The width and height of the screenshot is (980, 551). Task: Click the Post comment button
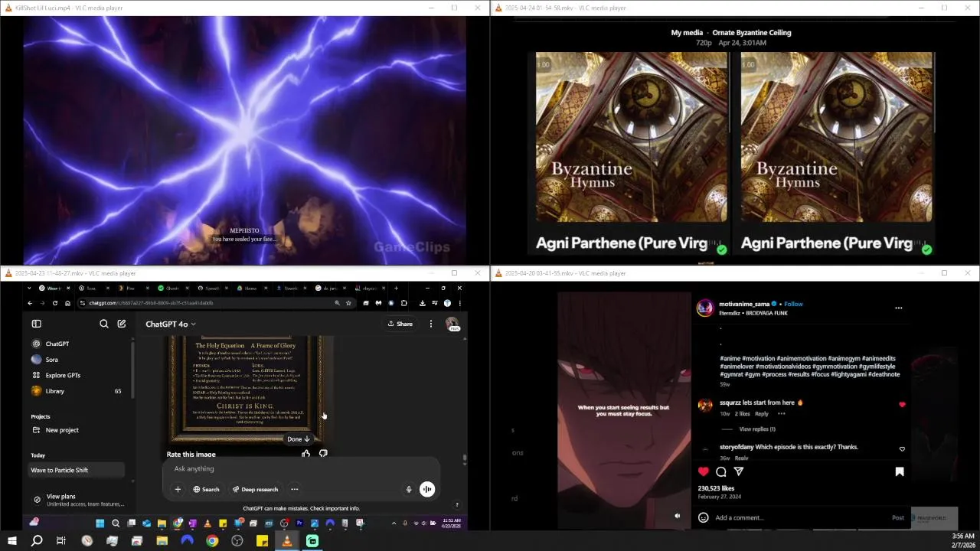pyautogui.click(x=898, y=518)
